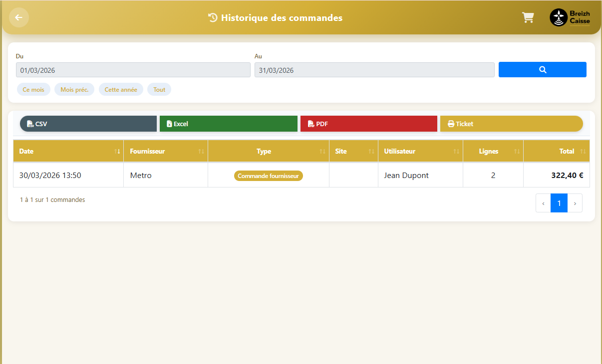Sort by Total column header
The height and width of the screenshot is (364, 602).
click(556, 151)
